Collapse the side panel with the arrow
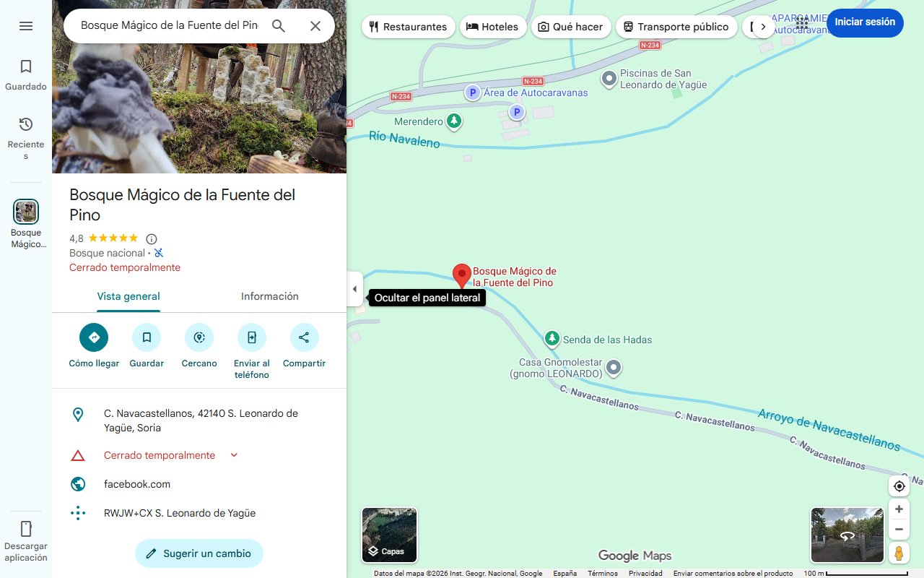Viewport: 924px width, 578px height. click(354, 288)
